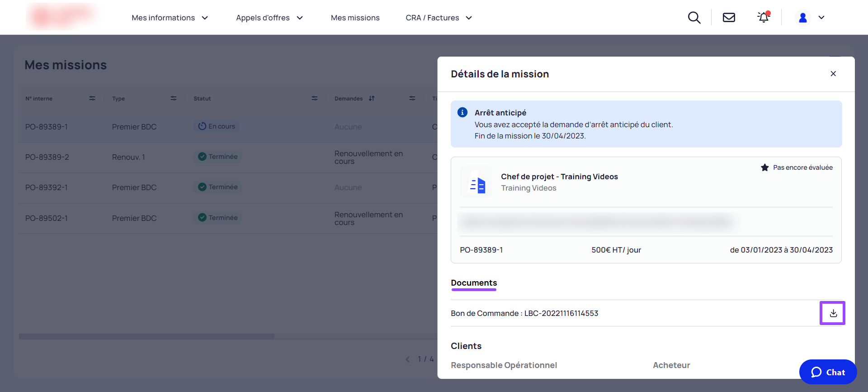Screen dimensions: 868x392
Task: Expand the CRA / Factures dropdown menu
Action: [439, 18]
